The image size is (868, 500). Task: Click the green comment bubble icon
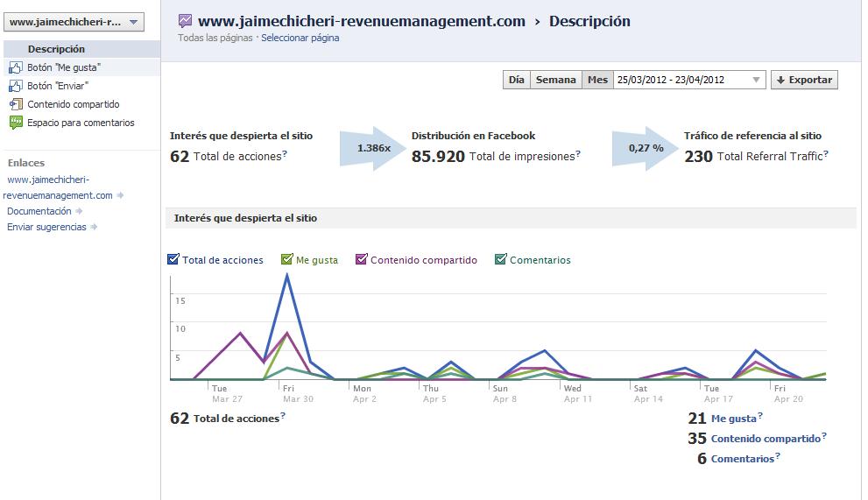(16, 123)
